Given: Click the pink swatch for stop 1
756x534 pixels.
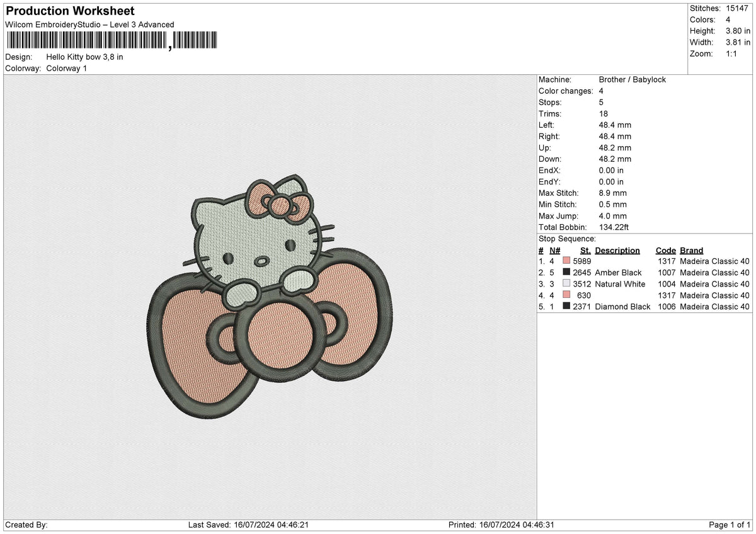Looking at the screenshot, I should (x=566, y=261).
